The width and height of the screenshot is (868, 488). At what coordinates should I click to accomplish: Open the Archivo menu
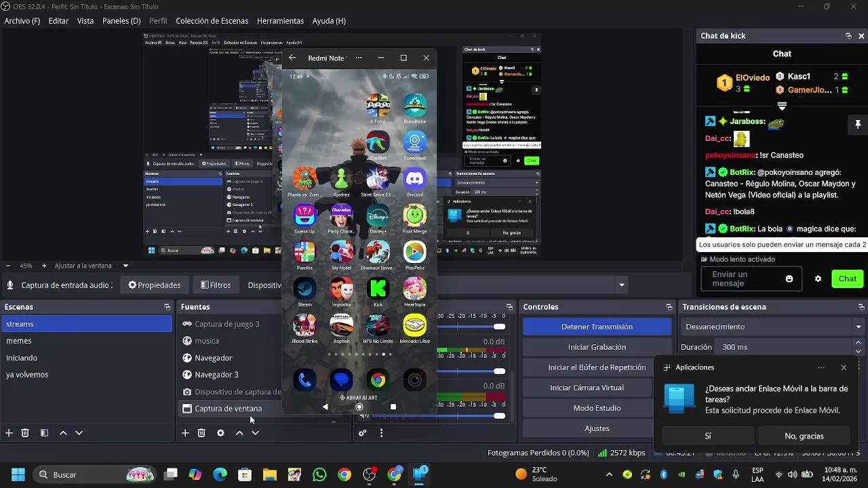[22, 21]
